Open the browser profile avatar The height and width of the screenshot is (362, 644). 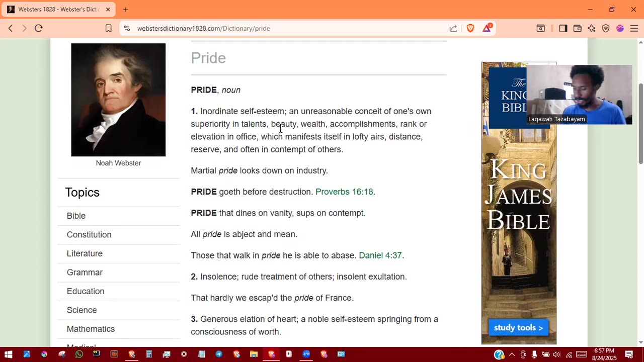620,29
